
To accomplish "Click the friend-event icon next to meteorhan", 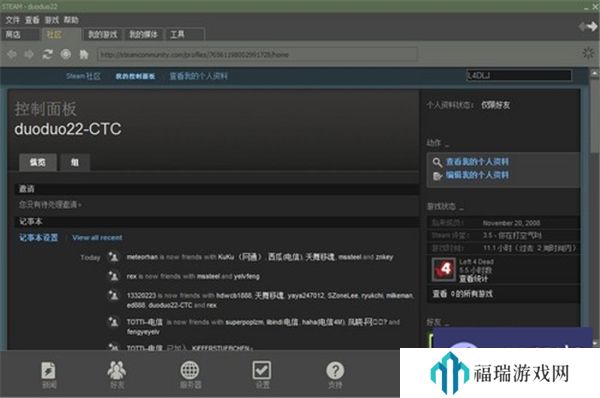I will pos(113,257).
